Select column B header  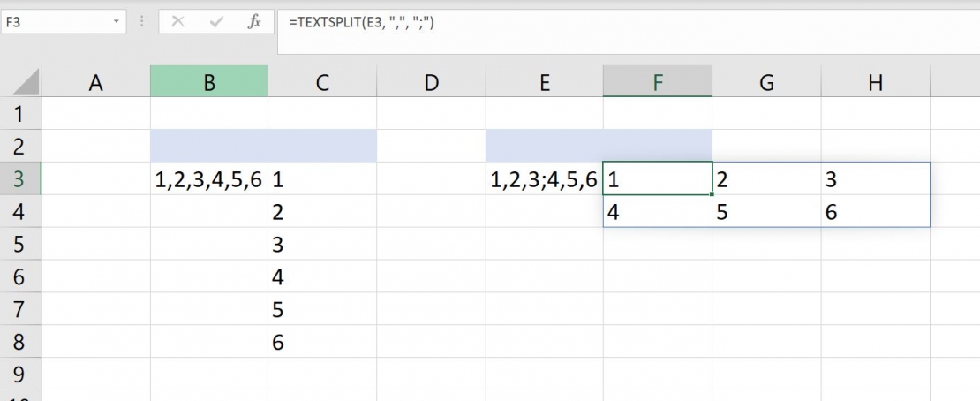209,81
